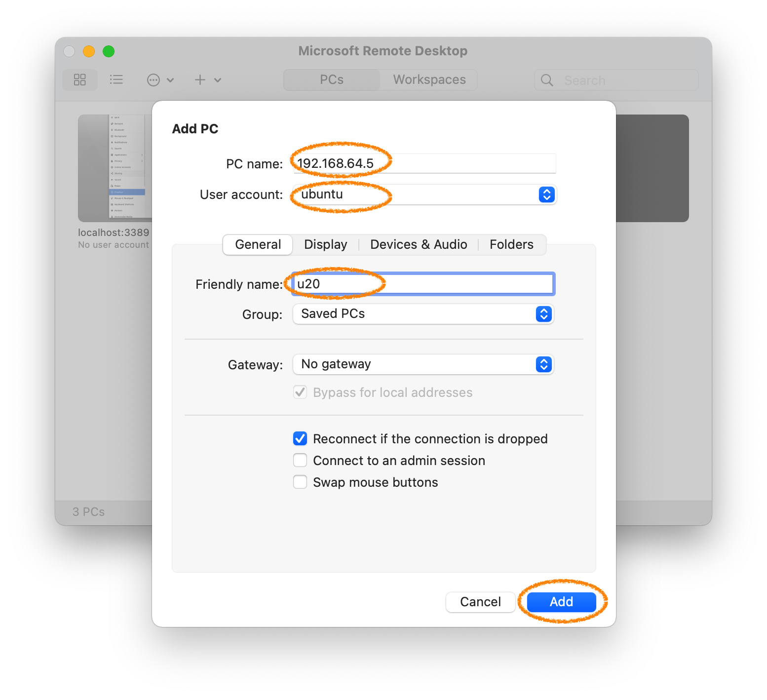Image resolution: width=767 pixels, height=700 pixels.
Task: Enable Connect to an admin session
Action: point(300,461)
